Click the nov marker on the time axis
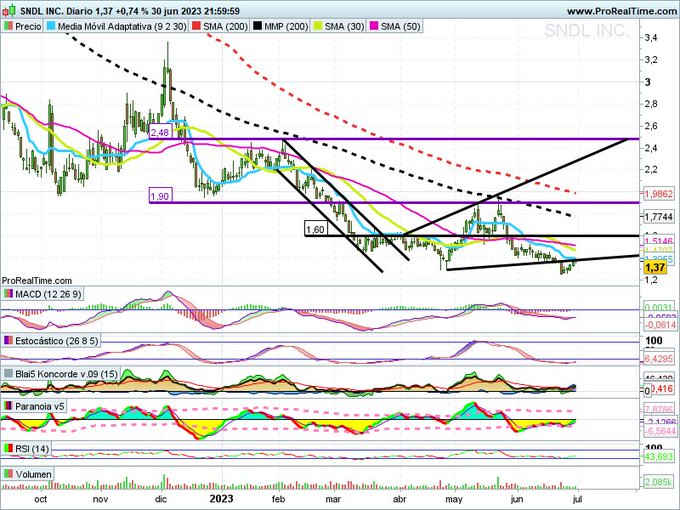 pos(100,499)
